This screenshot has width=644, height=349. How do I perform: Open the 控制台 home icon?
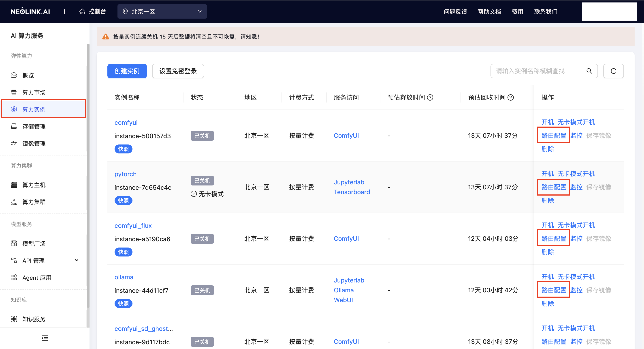82,11
